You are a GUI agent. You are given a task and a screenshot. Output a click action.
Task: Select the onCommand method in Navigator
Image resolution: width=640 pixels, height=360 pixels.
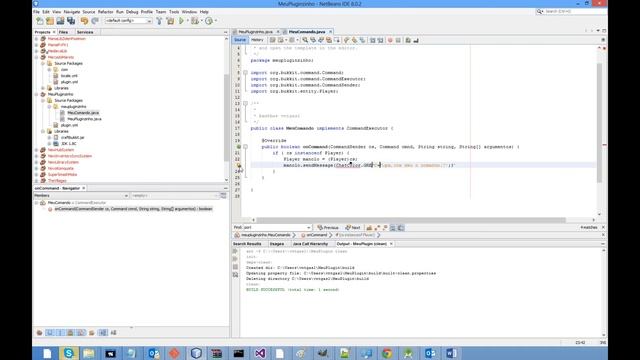[x=133, y=209]
